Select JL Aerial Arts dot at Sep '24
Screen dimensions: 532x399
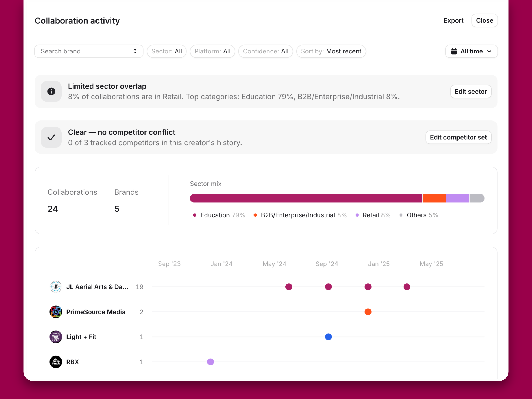[329, 287]
